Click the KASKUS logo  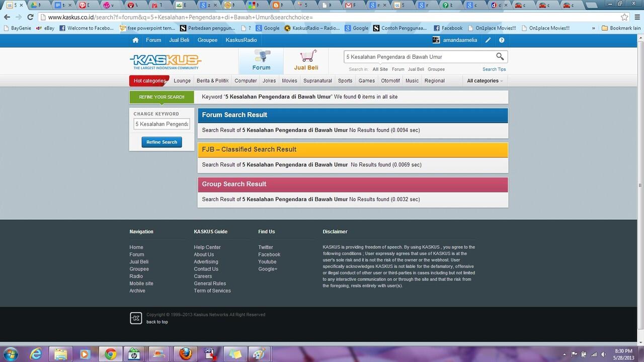coord(166,61)
